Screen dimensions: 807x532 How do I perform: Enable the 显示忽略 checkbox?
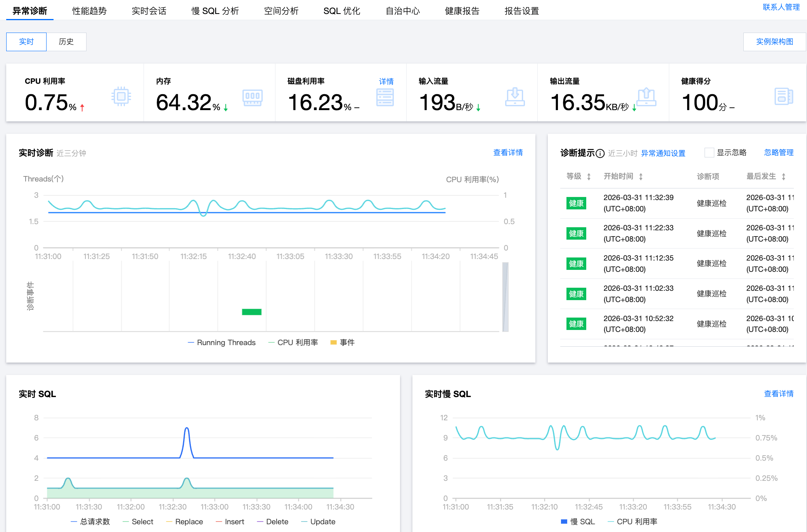(x=709, y=153)
